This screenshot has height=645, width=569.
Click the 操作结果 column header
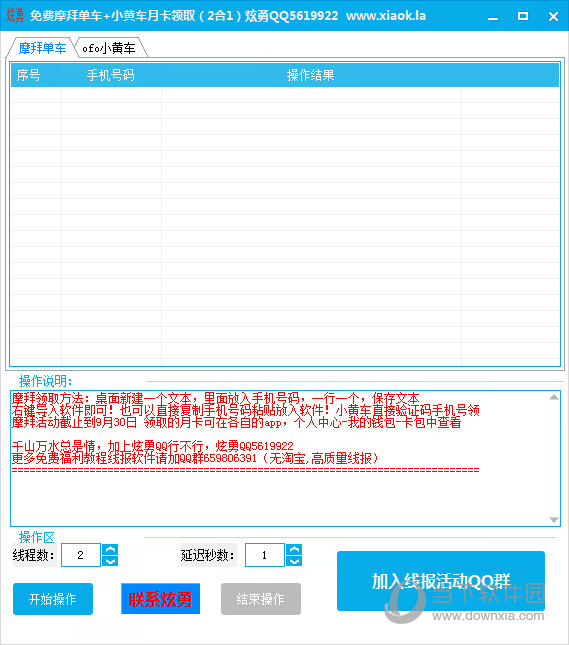311,75
